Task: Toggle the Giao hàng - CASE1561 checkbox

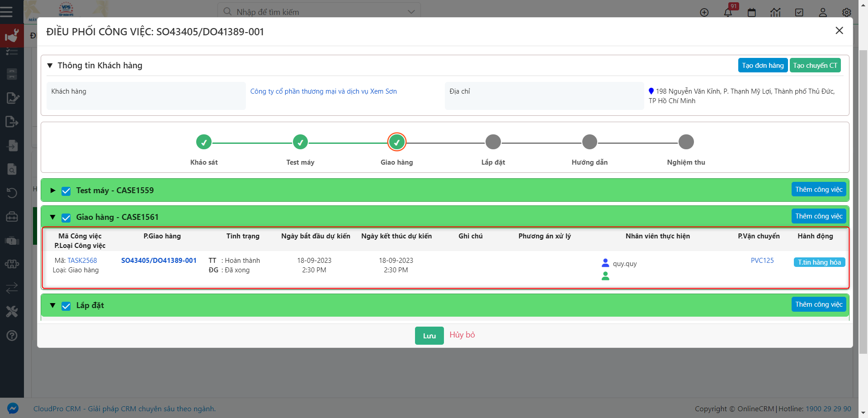Action: (66, 218)
